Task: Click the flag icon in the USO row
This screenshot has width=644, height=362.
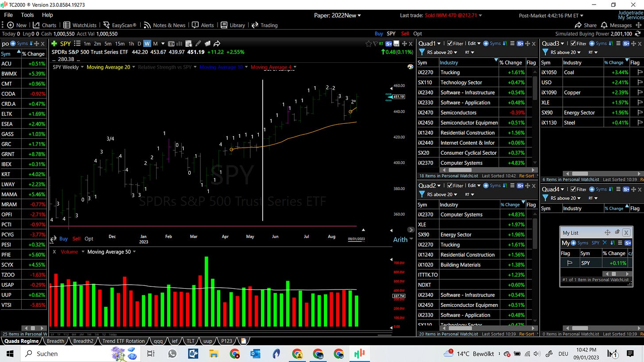Action: 640,82
